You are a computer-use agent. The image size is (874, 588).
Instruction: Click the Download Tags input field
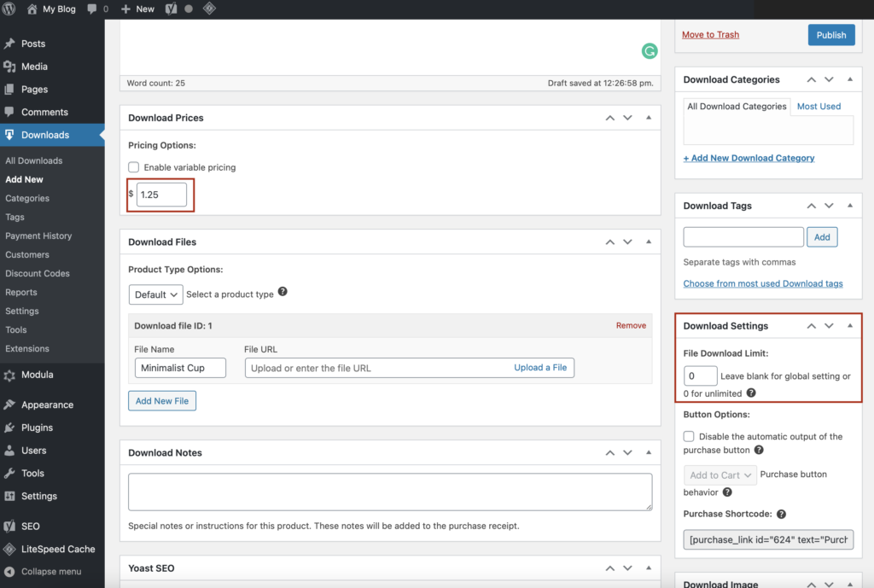point(743,237)
